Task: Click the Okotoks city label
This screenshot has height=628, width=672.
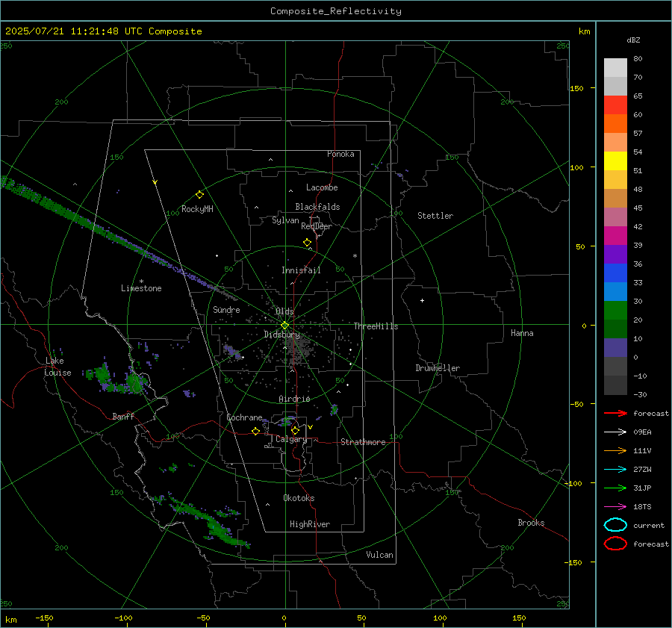Action: tap(299, 498)
